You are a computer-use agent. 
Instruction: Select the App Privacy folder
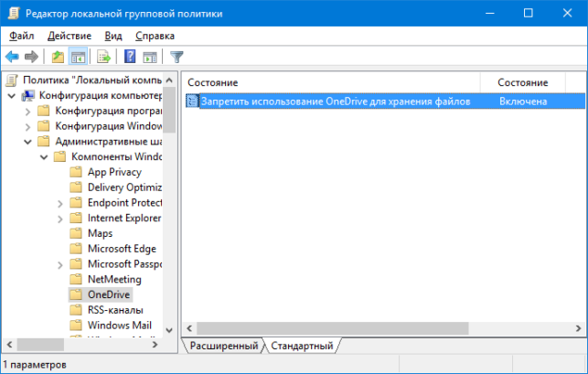114,172
